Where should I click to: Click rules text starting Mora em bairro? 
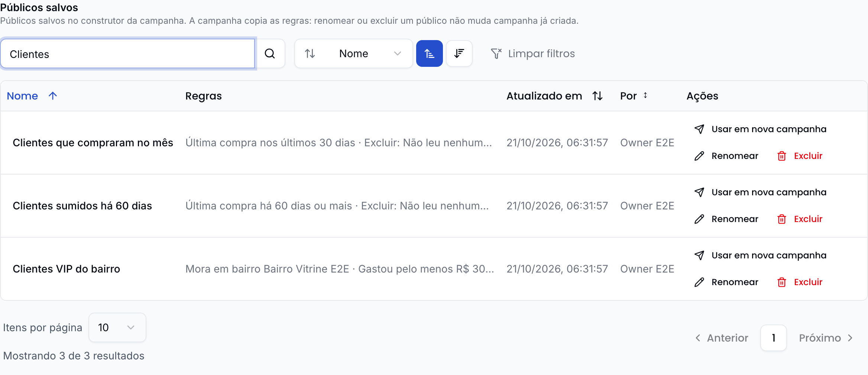340,269
